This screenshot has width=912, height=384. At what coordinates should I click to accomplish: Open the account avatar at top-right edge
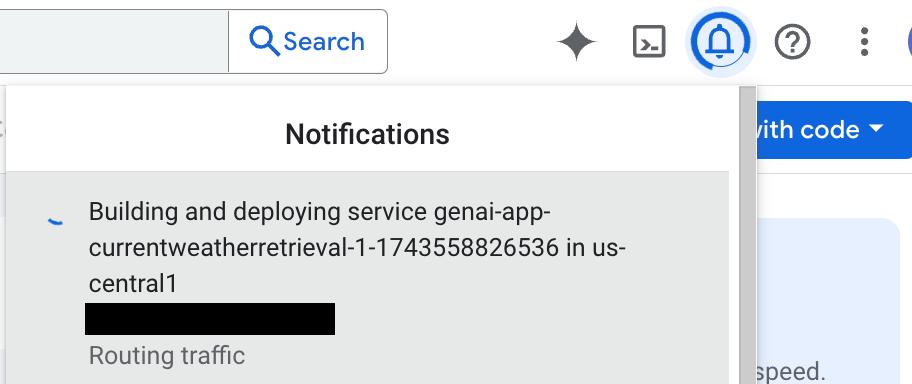click(909, 42)
